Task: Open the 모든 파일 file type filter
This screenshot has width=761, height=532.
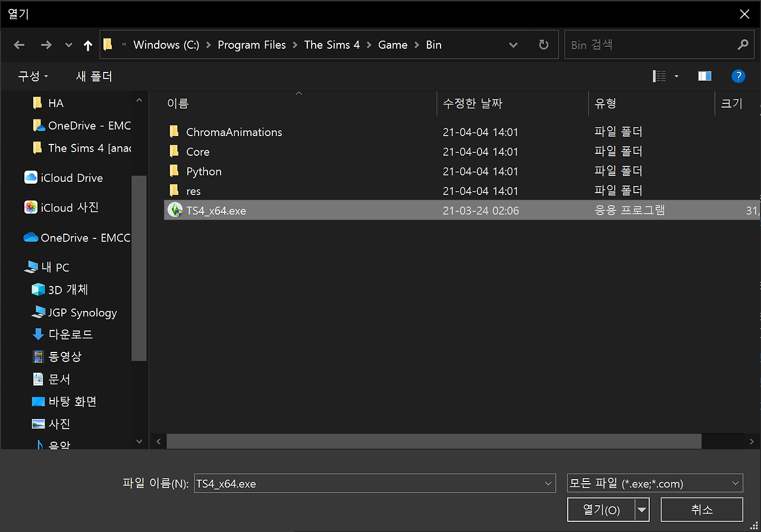Action: click(x=655, y=483)
